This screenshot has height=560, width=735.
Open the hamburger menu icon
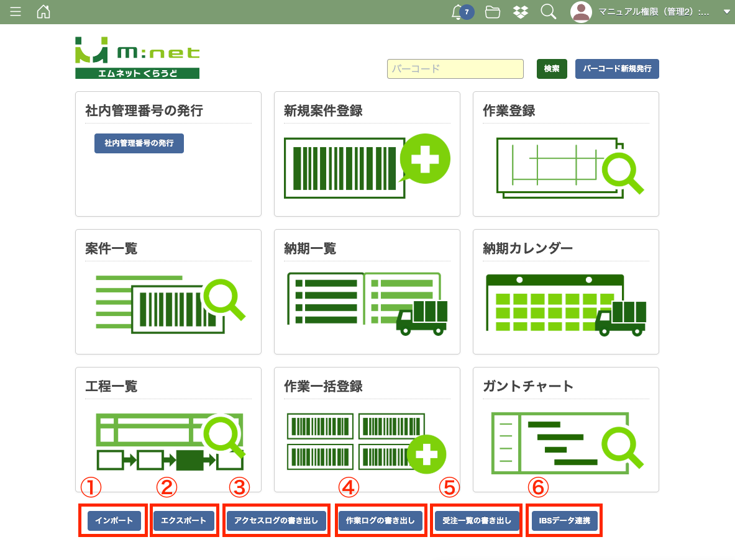(16, 12)
